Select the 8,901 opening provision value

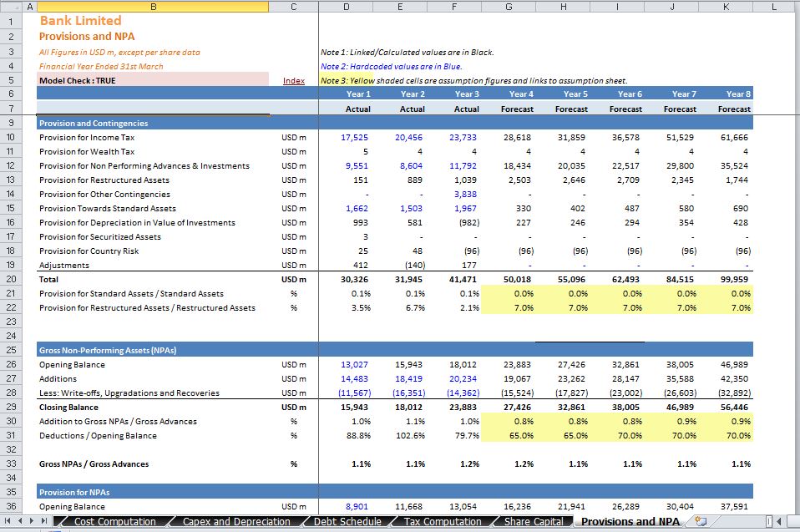pos(346,506)
